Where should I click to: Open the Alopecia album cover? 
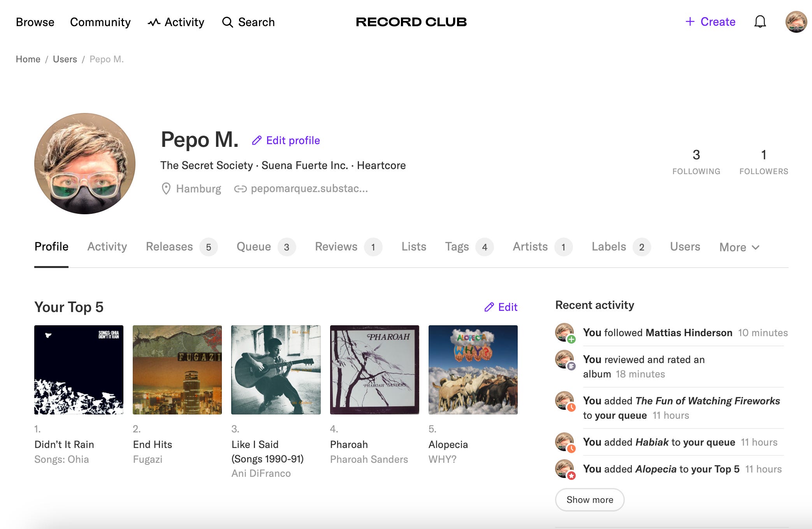pyautogui.click(x=473, y=370)
